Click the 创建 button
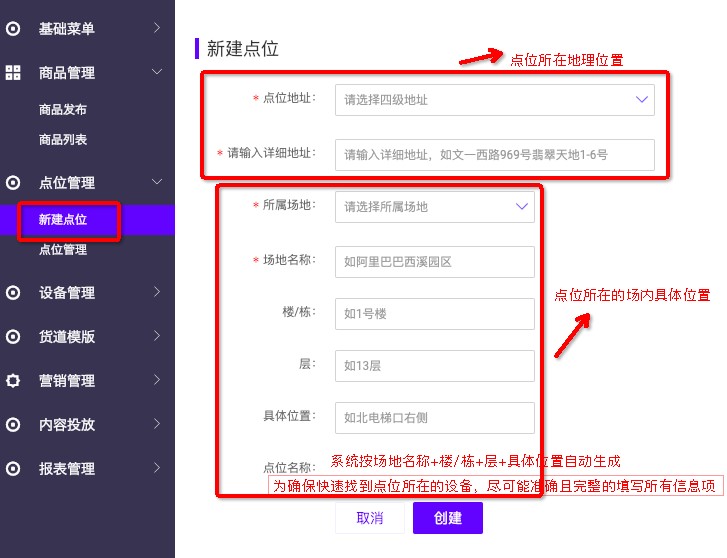This screenshot has width=727, height=558. point(448,518)
